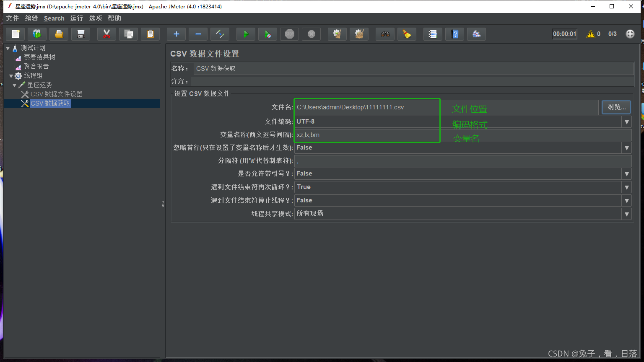Open the 文件编码 encoding dropdown
The image size is (644, 362).
(x=626, y=122)
